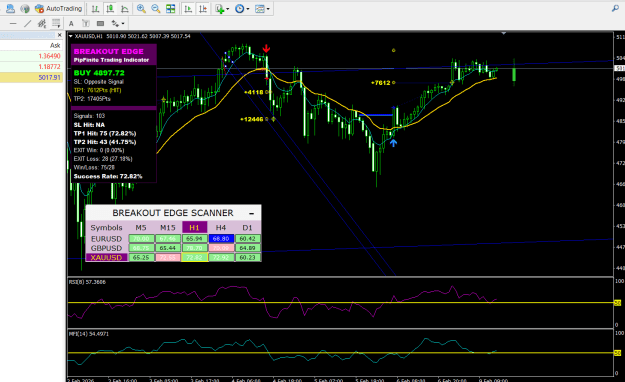Switch scanner to H4 timeframe
625x382 pixels.
[221, 228]
